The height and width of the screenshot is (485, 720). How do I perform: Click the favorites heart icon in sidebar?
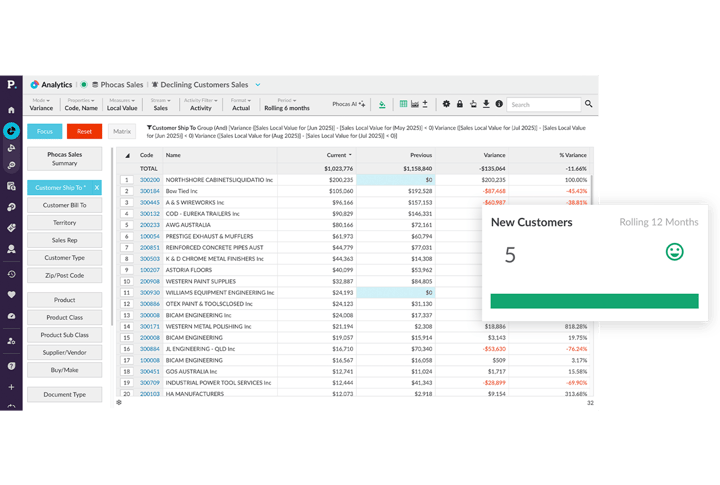11,295
